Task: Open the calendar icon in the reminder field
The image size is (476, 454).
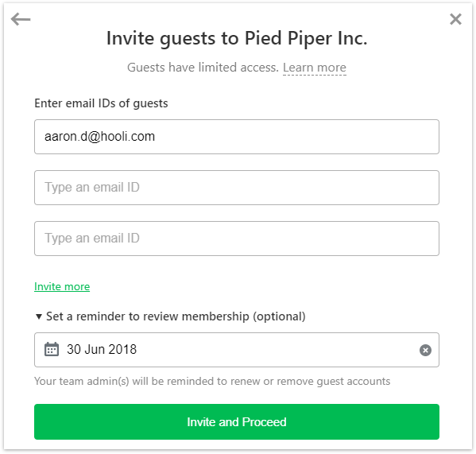Action: tap(52, 349)
